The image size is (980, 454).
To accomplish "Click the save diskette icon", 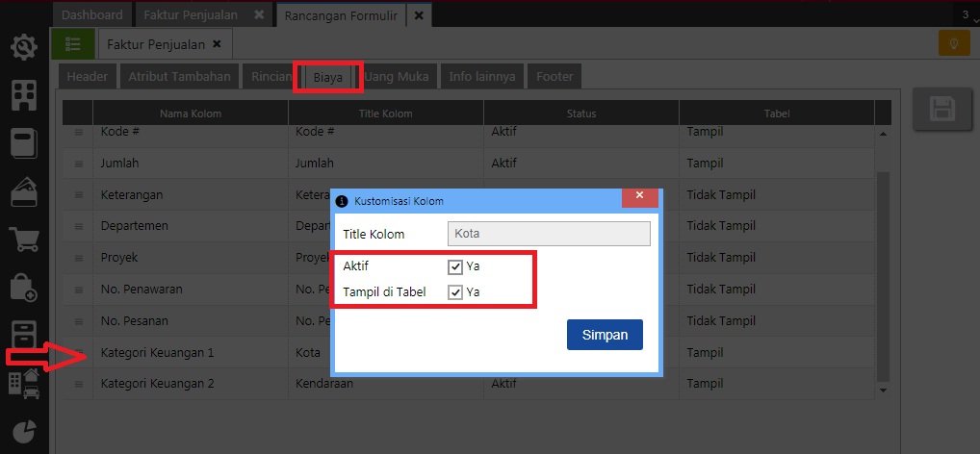I will (x=942, y=109).
